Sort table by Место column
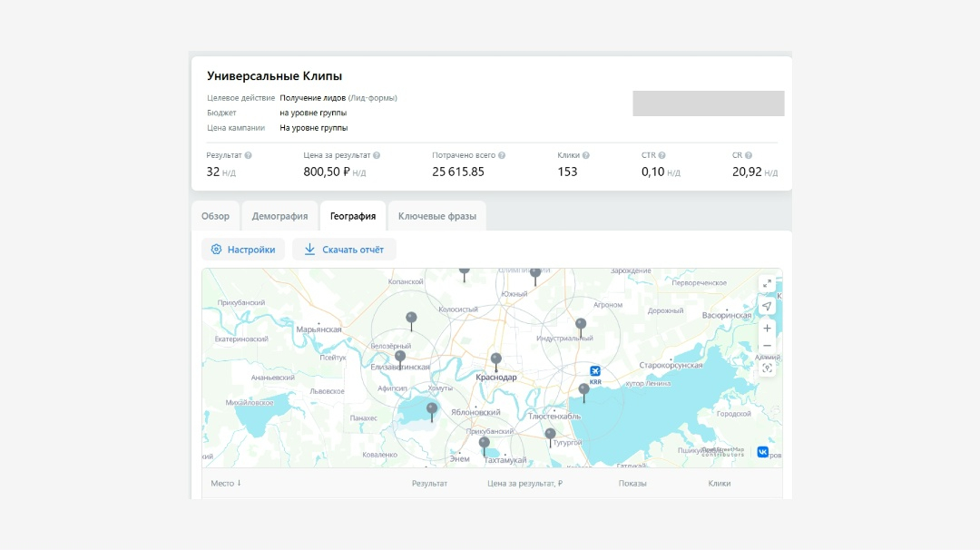This screenshot has height=550, width=980. [x=226, y=484]
